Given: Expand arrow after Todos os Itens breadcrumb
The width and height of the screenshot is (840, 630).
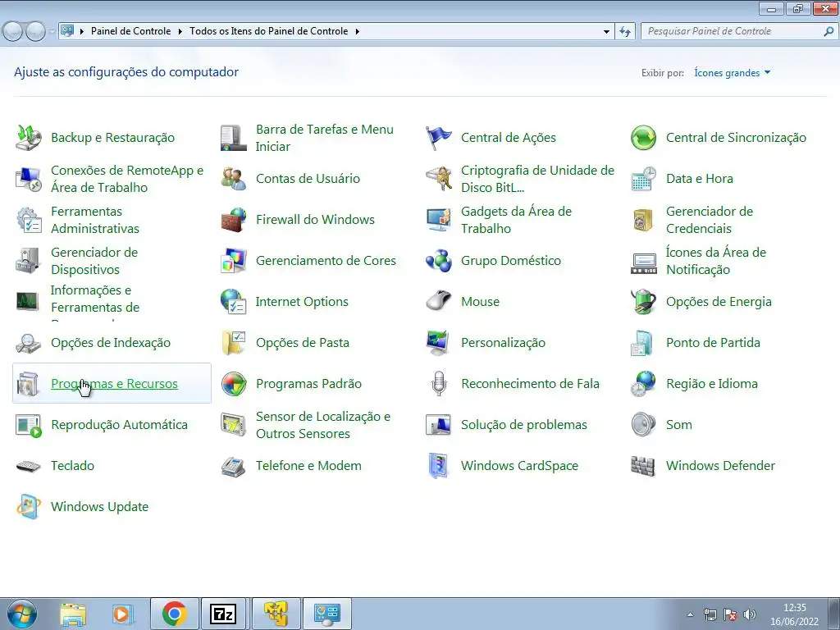Looking at the screenshot, I should [x=358, y=32].
